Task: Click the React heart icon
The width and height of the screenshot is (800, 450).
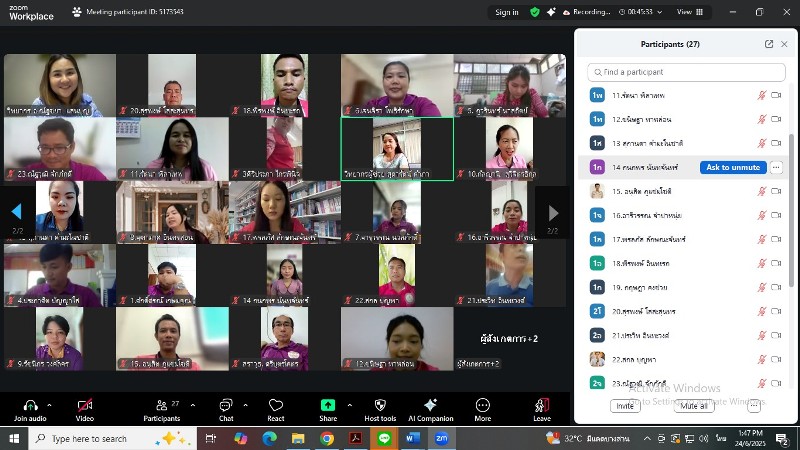Action: coord(276,405)
